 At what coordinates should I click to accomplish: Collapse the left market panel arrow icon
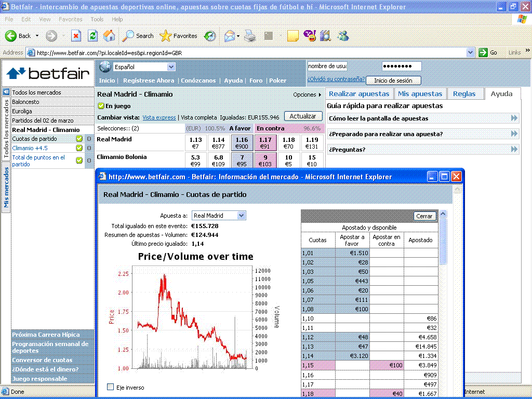pyautogui.click(x=6, y=92)
